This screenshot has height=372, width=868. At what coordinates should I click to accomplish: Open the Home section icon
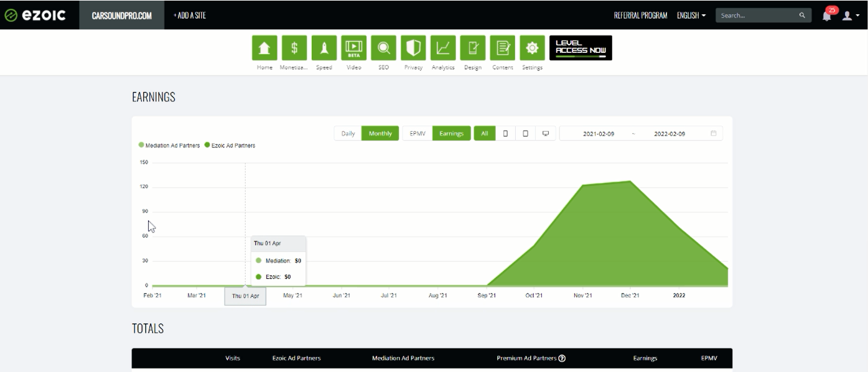(264, 48)
